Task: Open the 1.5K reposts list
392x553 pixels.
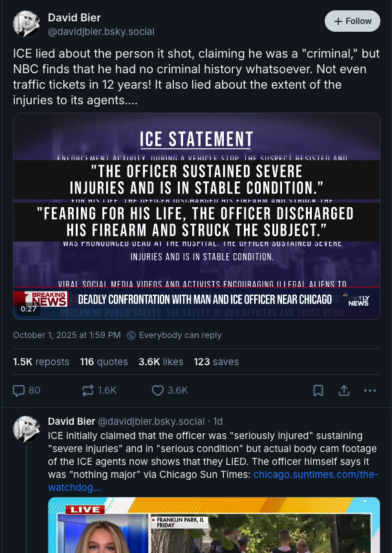Action: tap(41, 362)
